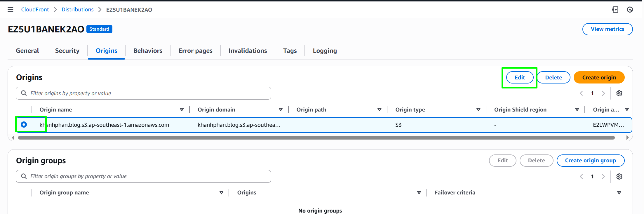The height and width of the screenshot is (214, 644).
Task: Sort by Origin path column arrow
Action: [x=380, y=110]
